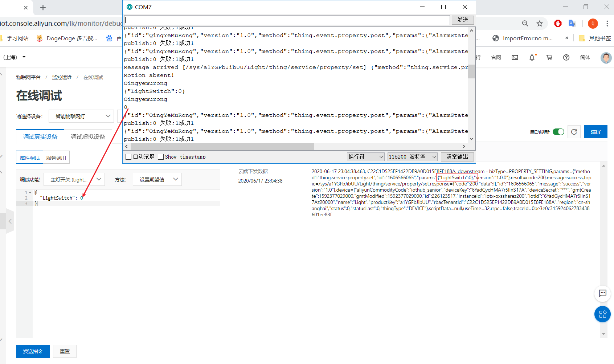
Task: Open a new browser tab
Action: pos(43,8)
